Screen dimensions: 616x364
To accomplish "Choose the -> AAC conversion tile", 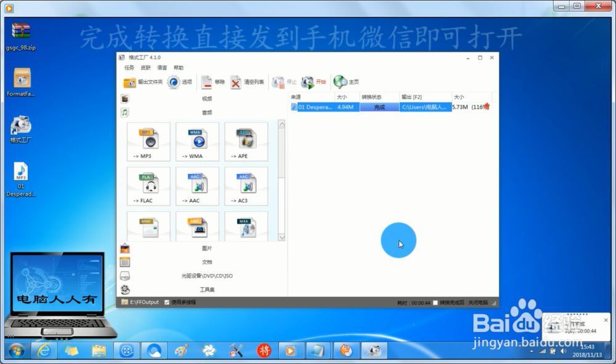I will coord(197,186).
